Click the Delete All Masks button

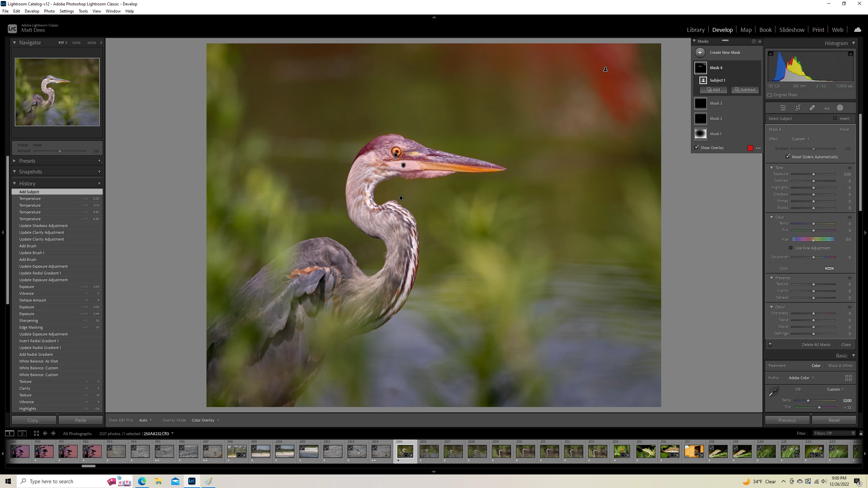coord(816,345)
